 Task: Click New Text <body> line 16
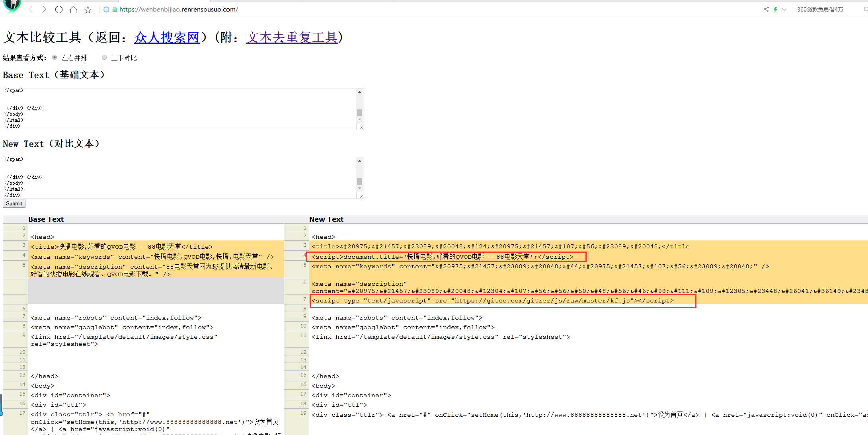point(324,386)
